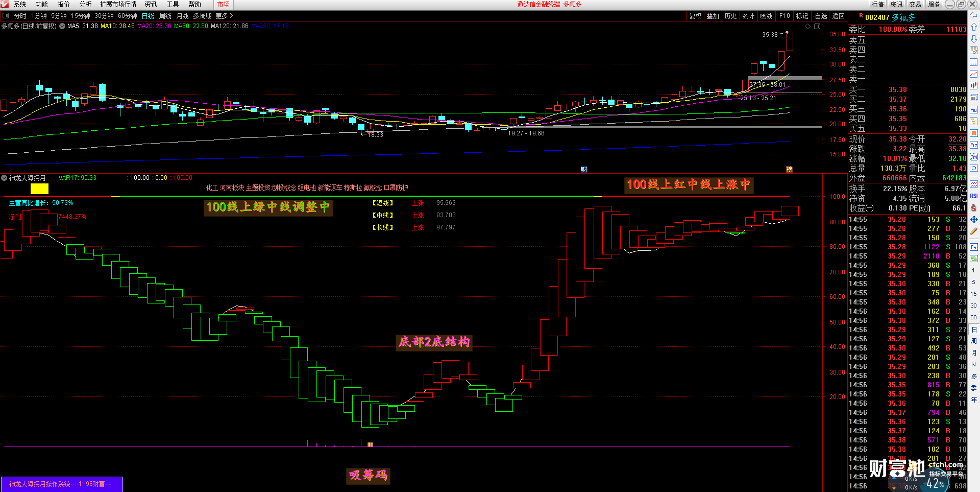
Task: Select the 周 weekly period in sidebar
Action: (973, 341)
